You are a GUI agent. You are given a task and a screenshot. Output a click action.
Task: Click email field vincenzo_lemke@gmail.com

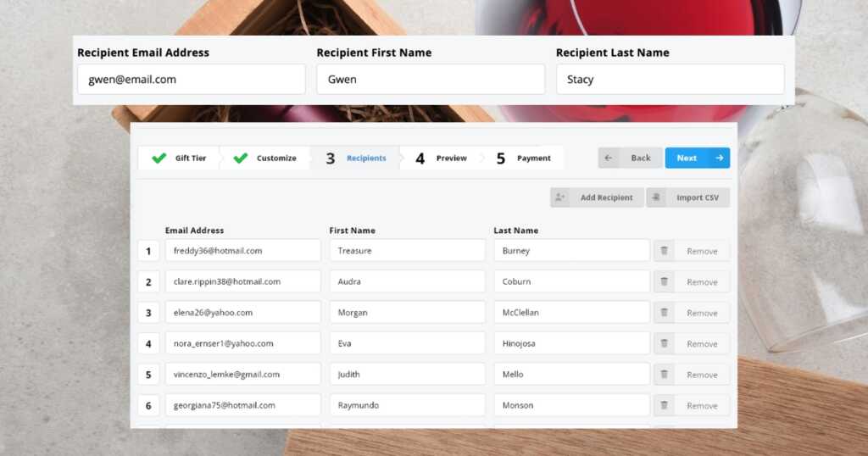coord(243,375)
